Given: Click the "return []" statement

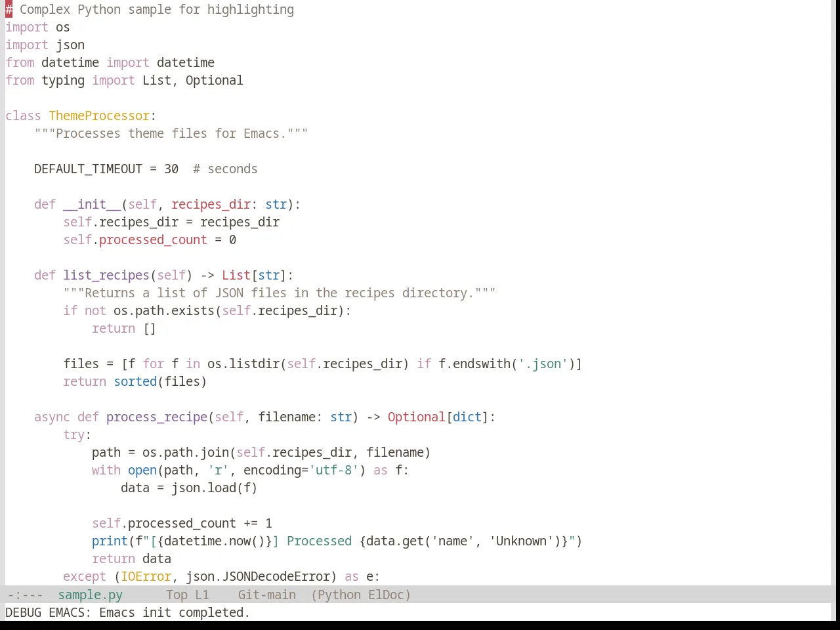Looking at the screenshot, I should pos(124,329).
